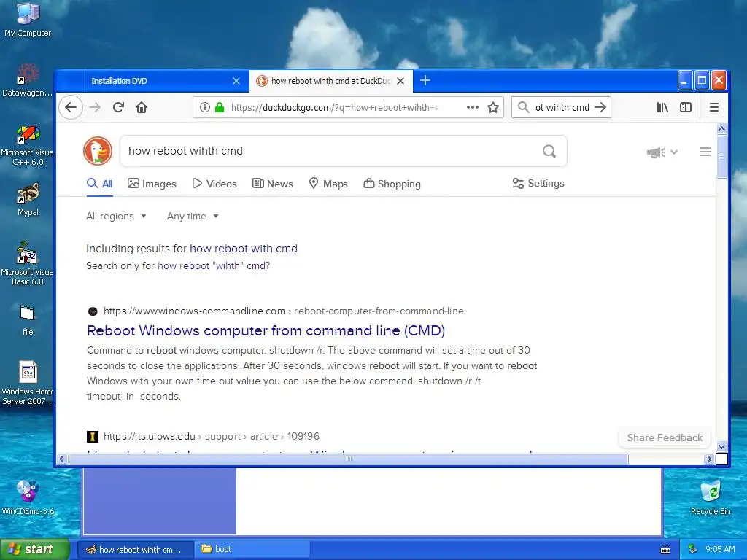Open the search Settings dropdown
The height and width of the screenshot is (560, 747).
point(538,183)
